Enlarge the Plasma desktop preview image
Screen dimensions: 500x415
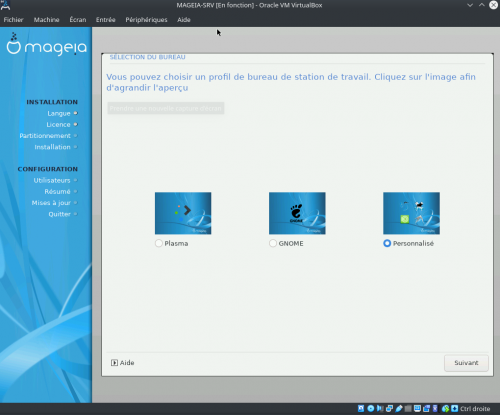click(183, 213)
